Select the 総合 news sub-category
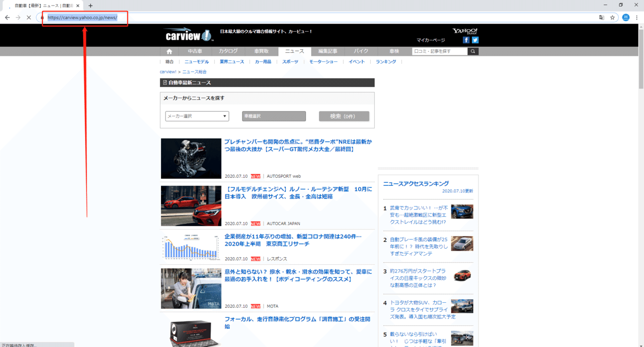 point(170,61)
